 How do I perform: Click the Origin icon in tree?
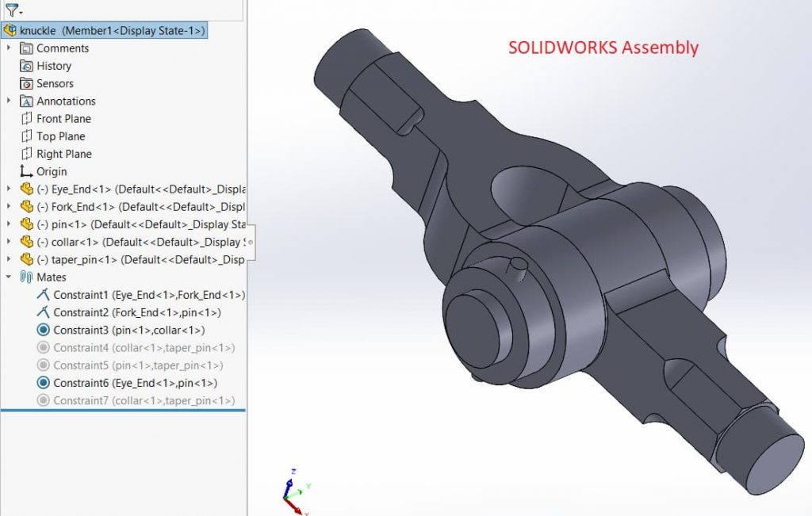coord(26,171)
